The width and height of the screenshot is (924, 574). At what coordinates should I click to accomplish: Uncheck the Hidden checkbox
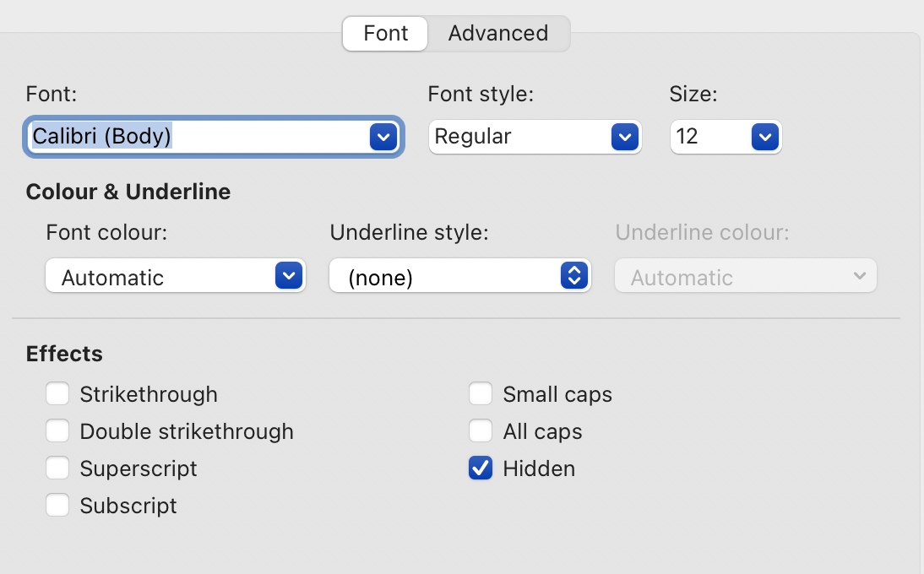pyautogui.click(x=481, y=468)
